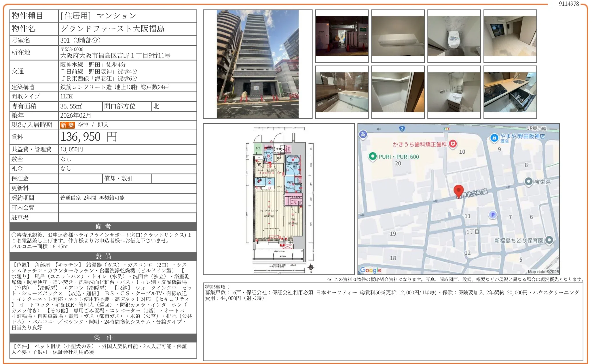Click the 宝栄湯 map marker

(528, 182)
